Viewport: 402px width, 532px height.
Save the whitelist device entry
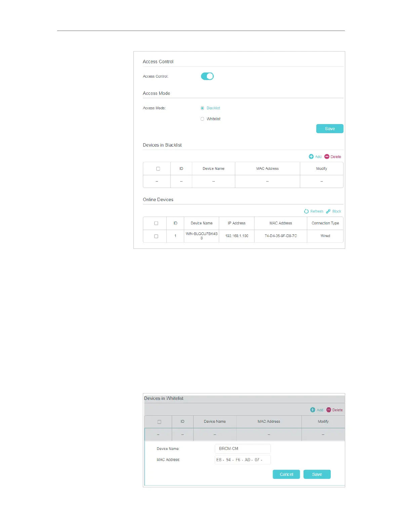click(317, 474)
